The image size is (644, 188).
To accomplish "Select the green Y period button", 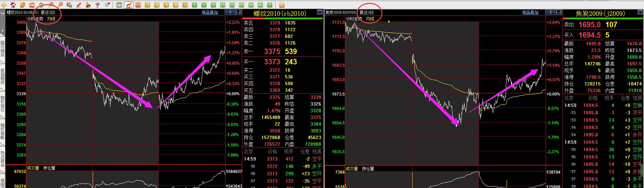I will [x=270, y=5].
